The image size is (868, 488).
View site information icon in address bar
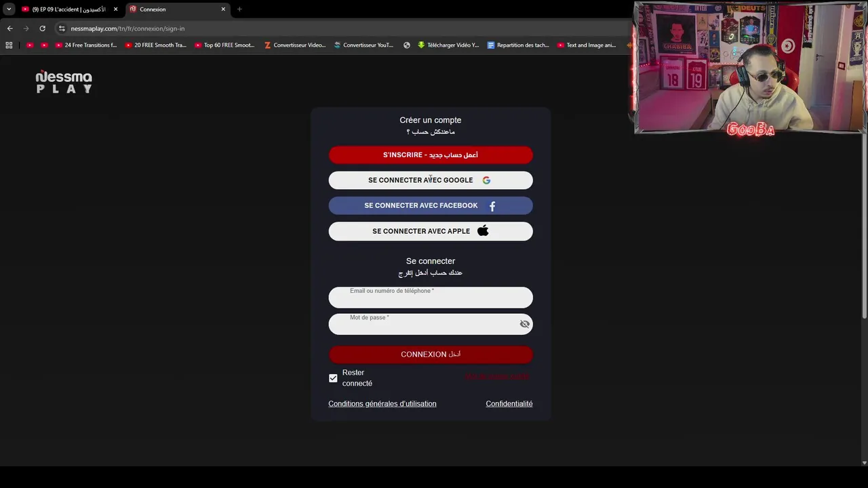(x=62, y=28)
